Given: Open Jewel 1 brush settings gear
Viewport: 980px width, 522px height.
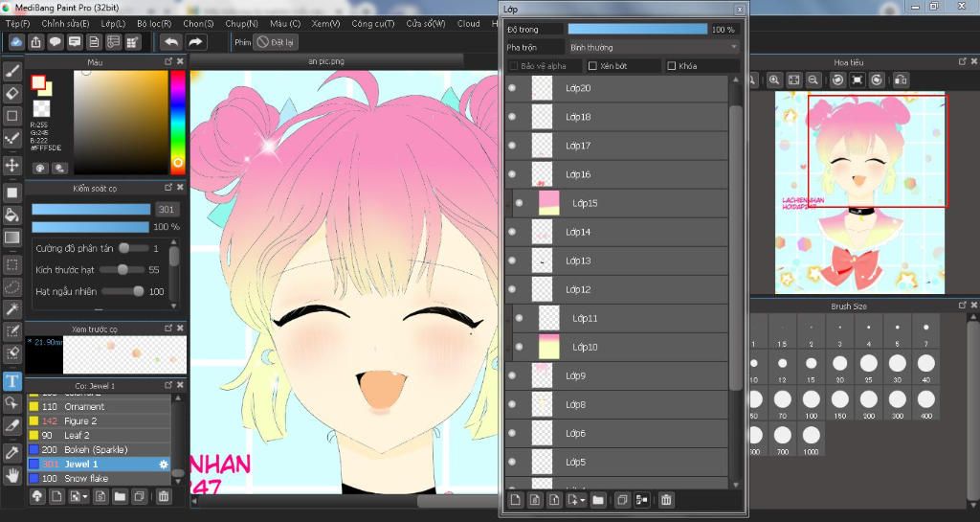Looking at the screenshot, I should pos(164,465).
